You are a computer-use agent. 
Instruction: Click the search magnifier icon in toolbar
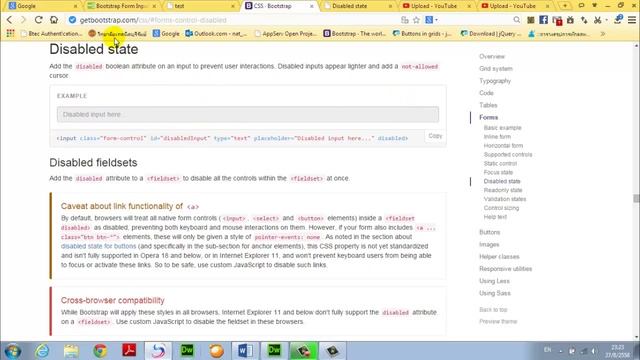pos(517,20)
